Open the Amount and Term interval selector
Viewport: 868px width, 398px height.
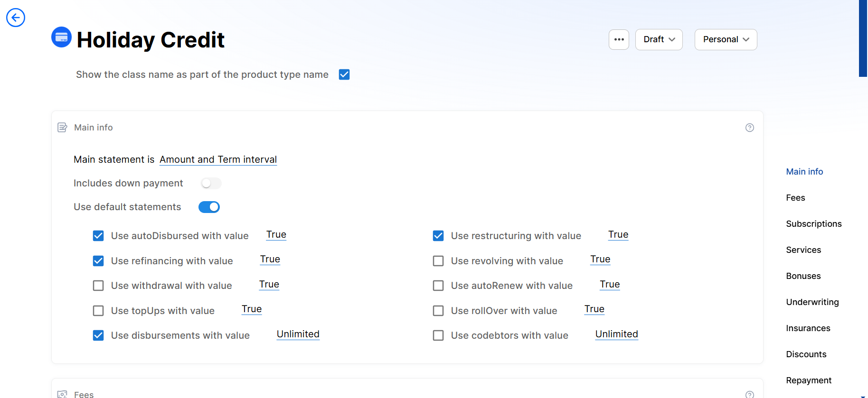click(x=218, y=159)
